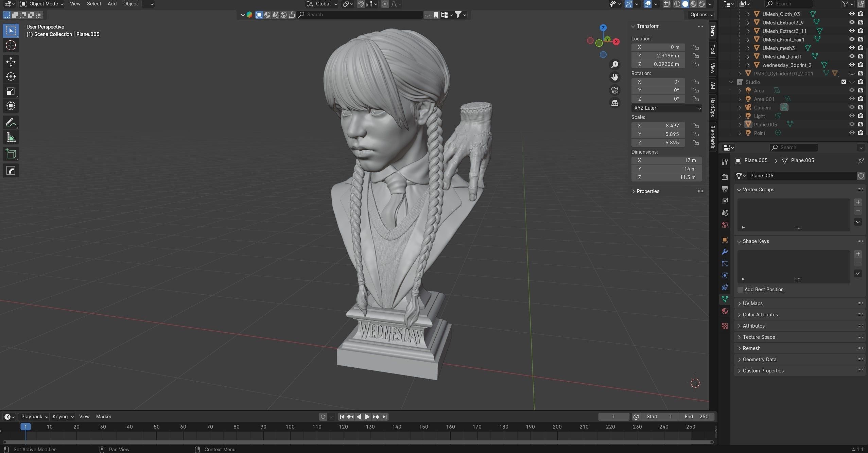The height and width of the screenshot is (453, 868).
Task: Hide wednesday_3dprint_2 with eye icon
Action: click(852, 65)
